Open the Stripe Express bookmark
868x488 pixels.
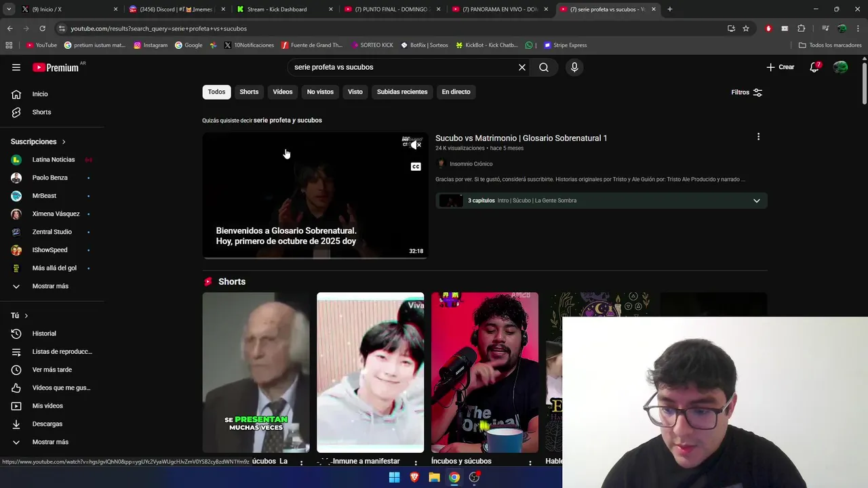point(565,45)
